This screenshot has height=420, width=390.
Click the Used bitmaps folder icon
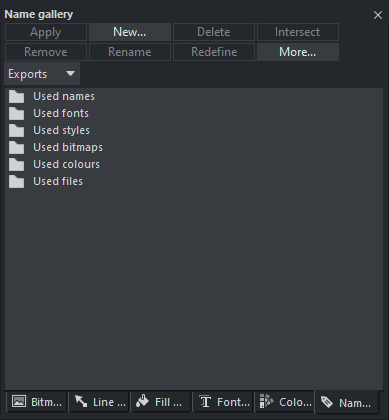16,147
